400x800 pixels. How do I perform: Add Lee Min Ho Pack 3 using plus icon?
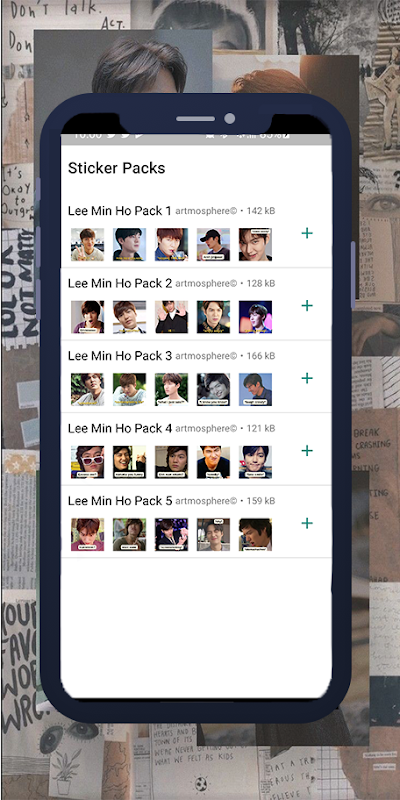point(307,378)
